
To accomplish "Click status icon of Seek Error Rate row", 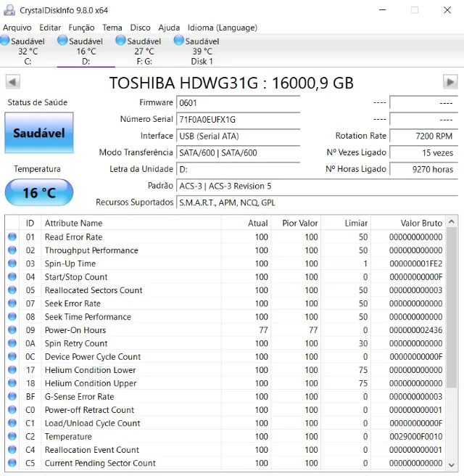I will click(x=12, y=303).
